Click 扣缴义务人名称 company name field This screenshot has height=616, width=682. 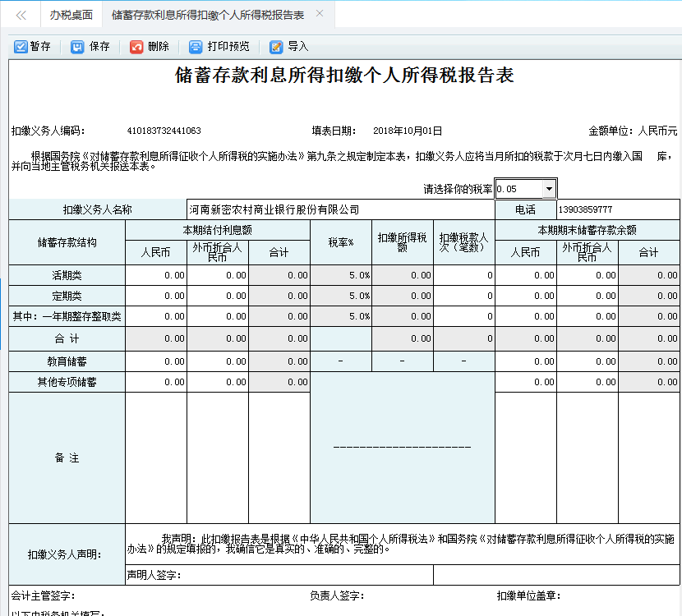click(340, 209)
